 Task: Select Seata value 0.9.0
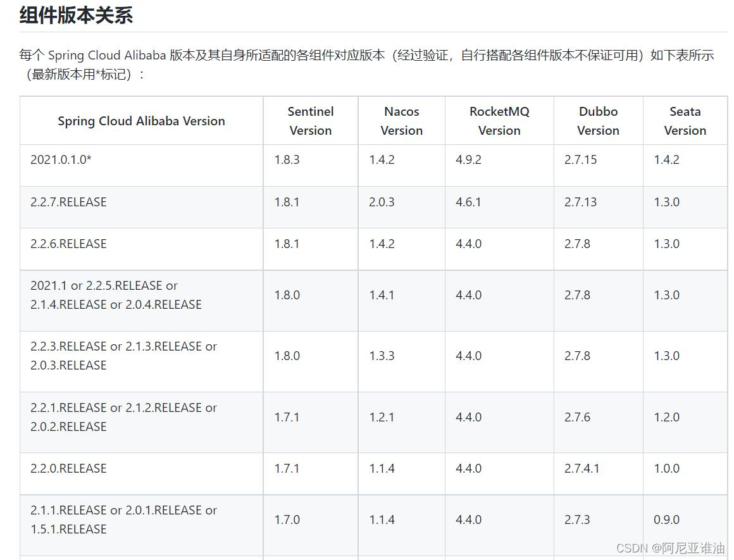(666, 520)
